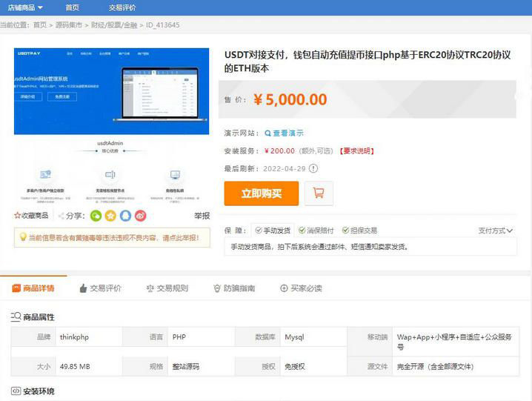532x401 pixels.
Task: Click scales icon of 交易规则 tab
Action: 150,288
